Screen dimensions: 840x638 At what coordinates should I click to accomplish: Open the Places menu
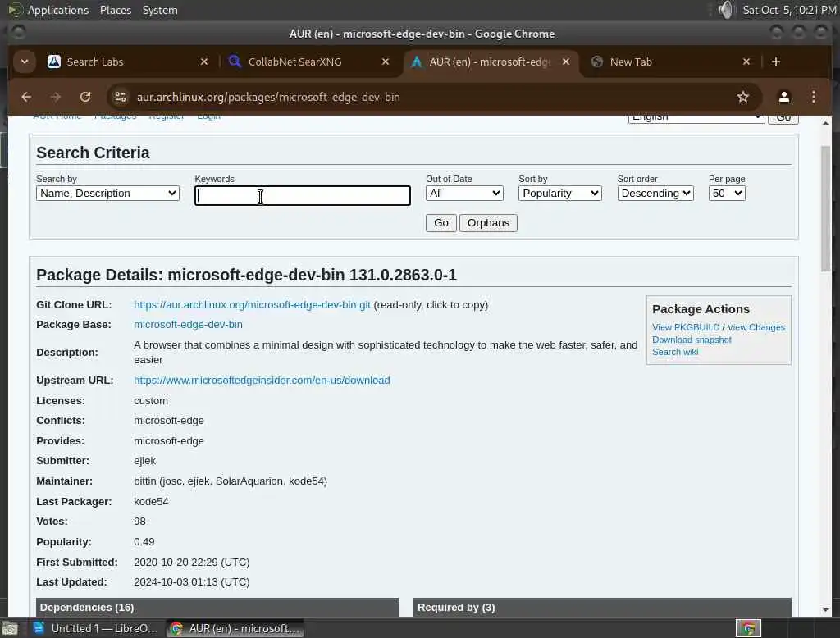(x=115, y=10)
